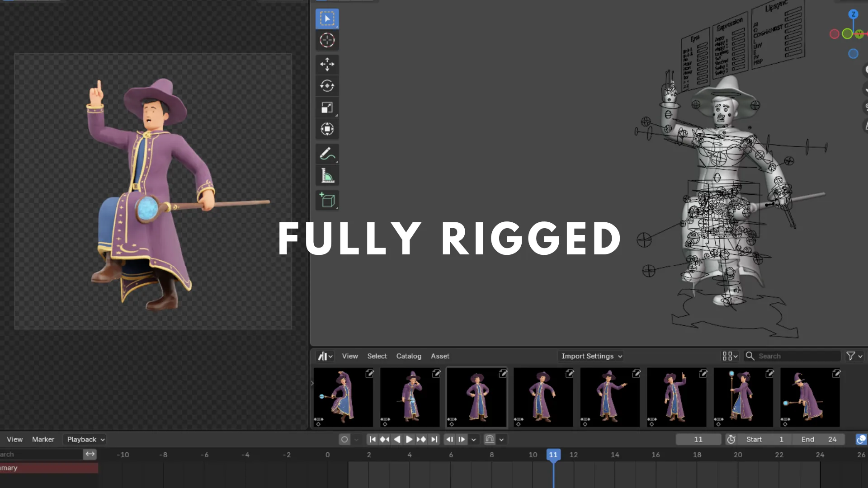Click the End frame field
868x488 pixels.
(818, 439)
